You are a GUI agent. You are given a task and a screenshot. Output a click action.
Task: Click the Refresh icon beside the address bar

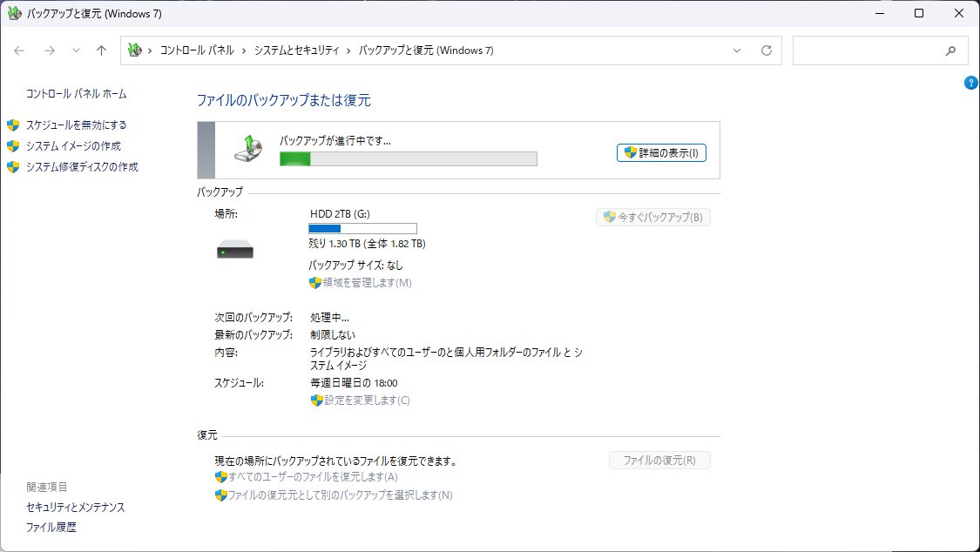point(767,50)
